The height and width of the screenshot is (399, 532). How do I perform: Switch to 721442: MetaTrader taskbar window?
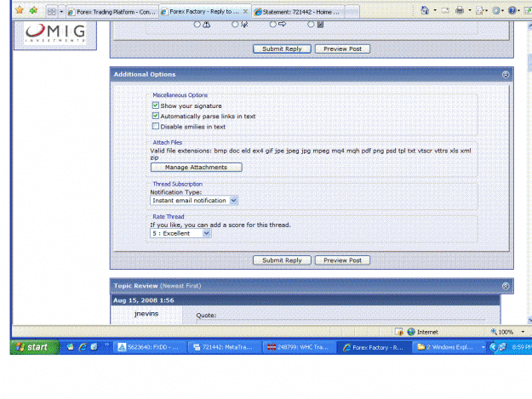[225, 347]
